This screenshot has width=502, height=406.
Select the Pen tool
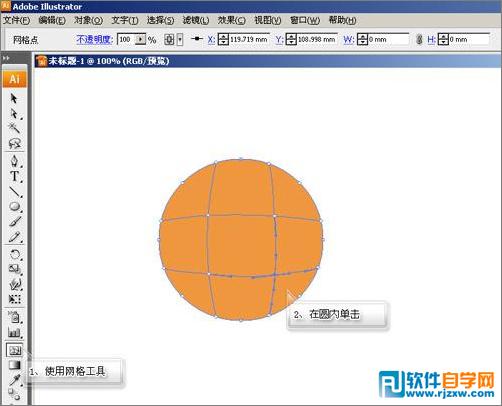[x=14, y=161]
